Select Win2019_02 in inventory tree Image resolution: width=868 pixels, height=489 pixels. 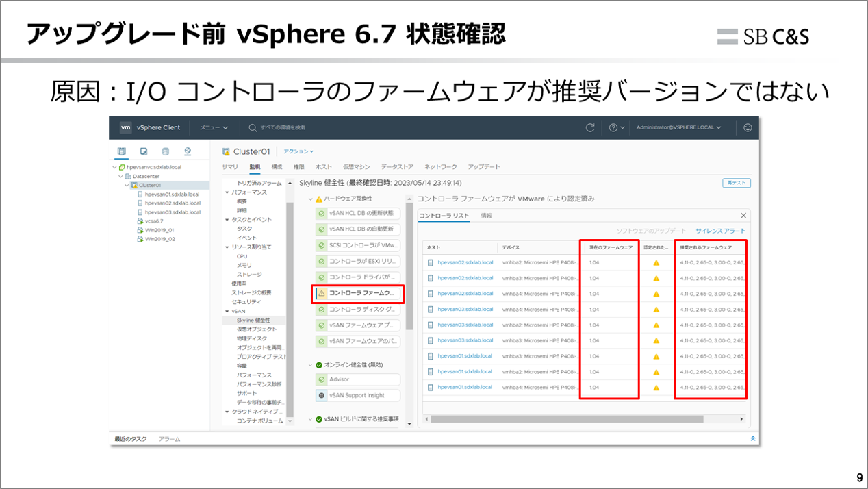pyautogui.click(x=159, y=239)
